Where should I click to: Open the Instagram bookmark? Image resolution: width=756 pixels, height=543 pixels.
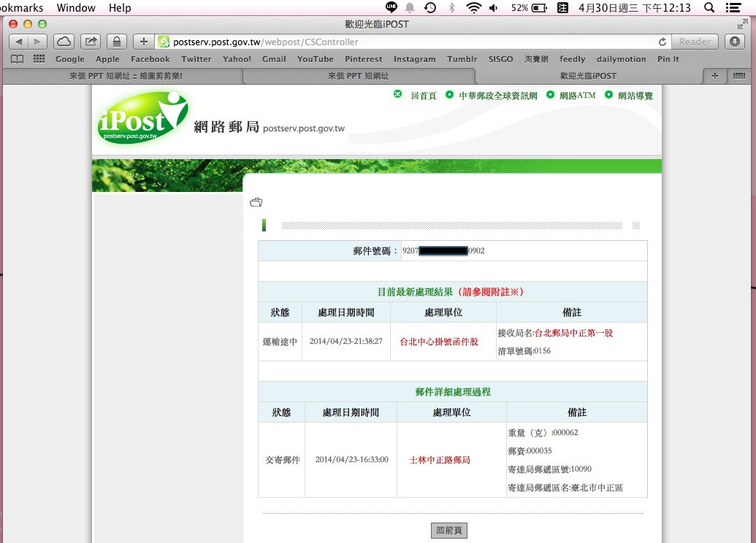[415, 59]
